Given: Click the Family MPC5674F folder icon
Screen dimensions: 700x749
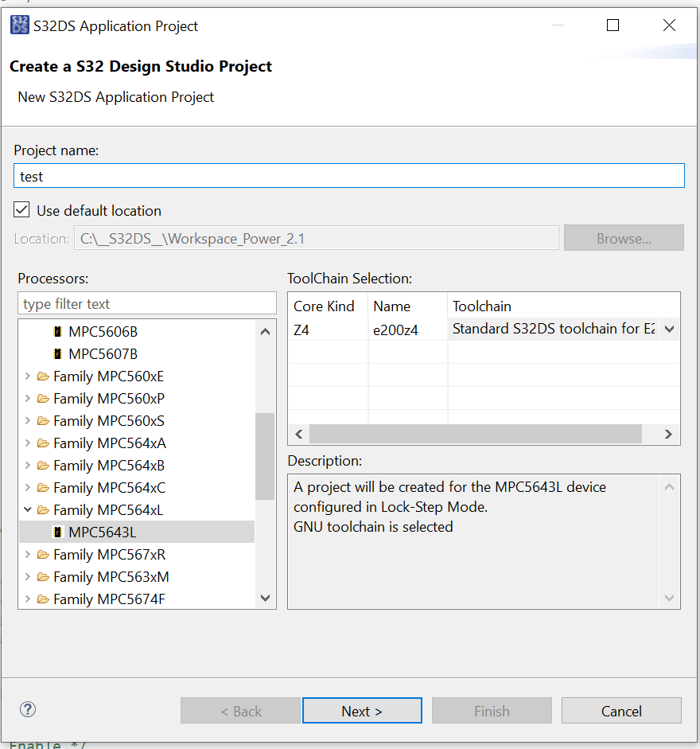Looking at the screenshot, I should (43, 599).
